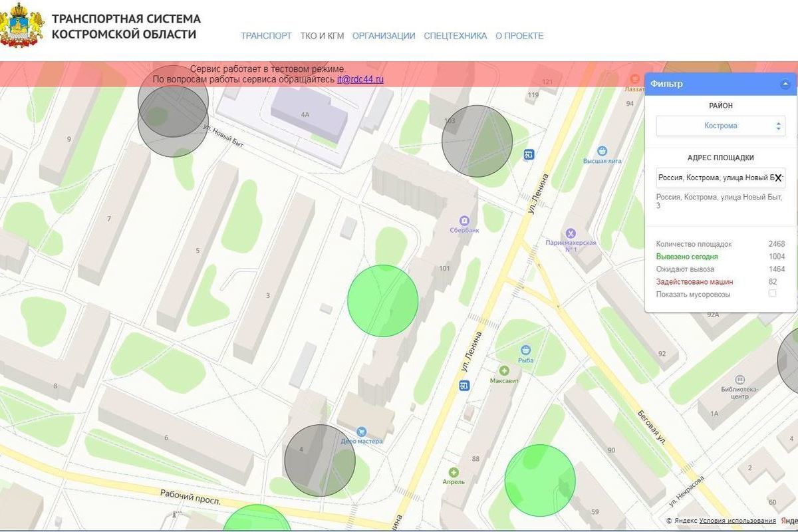Click into the Адрес площадки input field
The image size is (798, 532).
721,178
